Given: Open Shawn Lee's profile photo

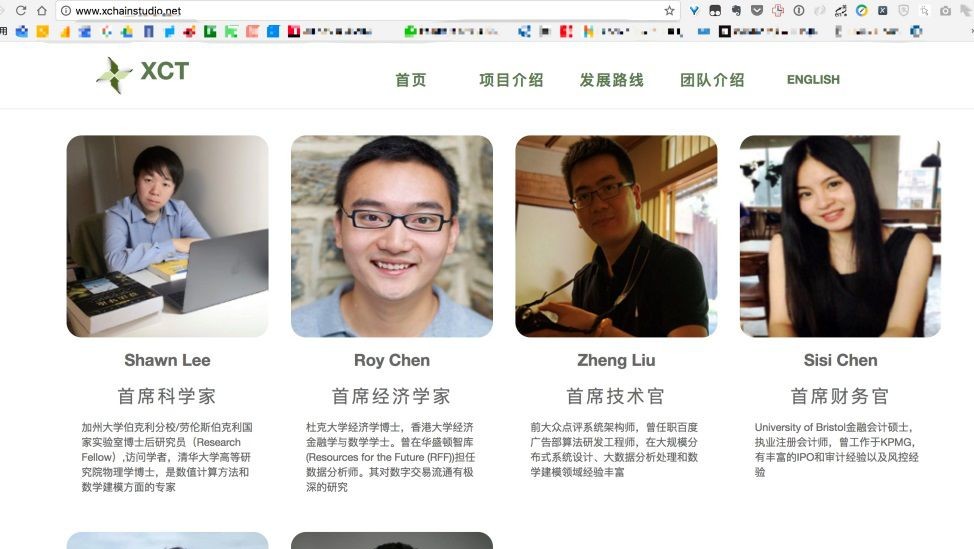Looking at the screenshot, I should pos(168,236).
